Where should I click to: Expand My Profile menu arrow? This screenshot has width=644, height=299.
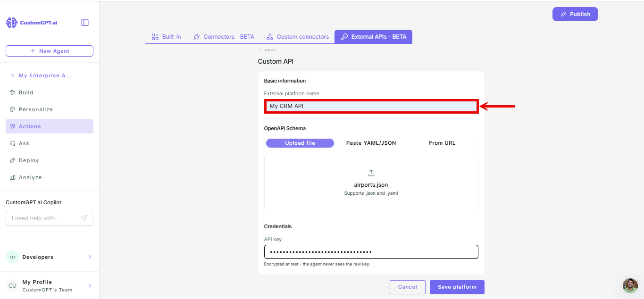tap(90, 285)
